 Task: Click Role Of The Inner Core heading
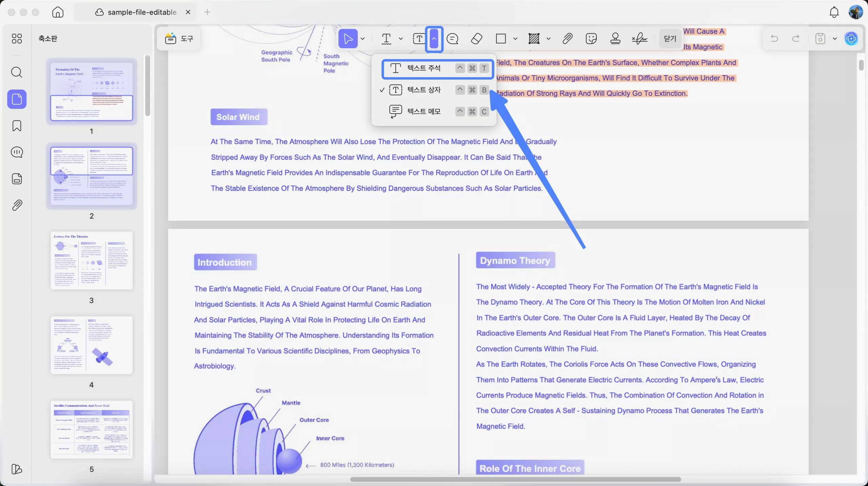530,468
